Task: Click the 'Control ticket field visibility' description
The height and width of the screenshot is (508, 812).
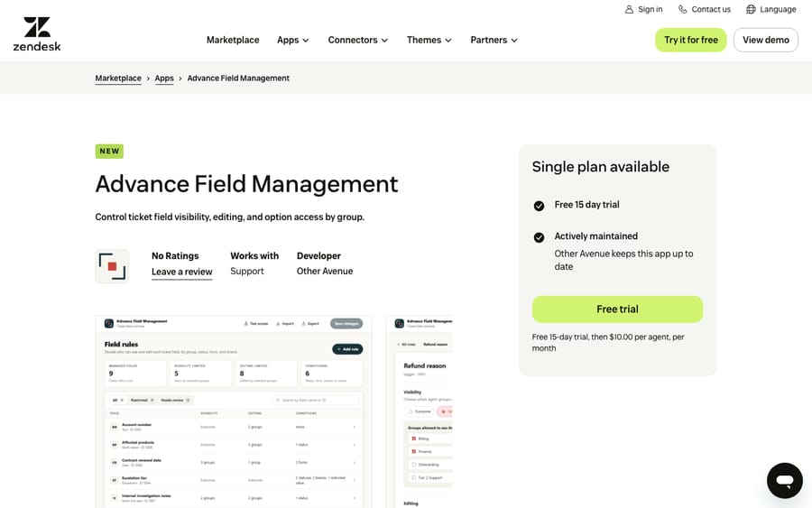Action: coord(229,217)
